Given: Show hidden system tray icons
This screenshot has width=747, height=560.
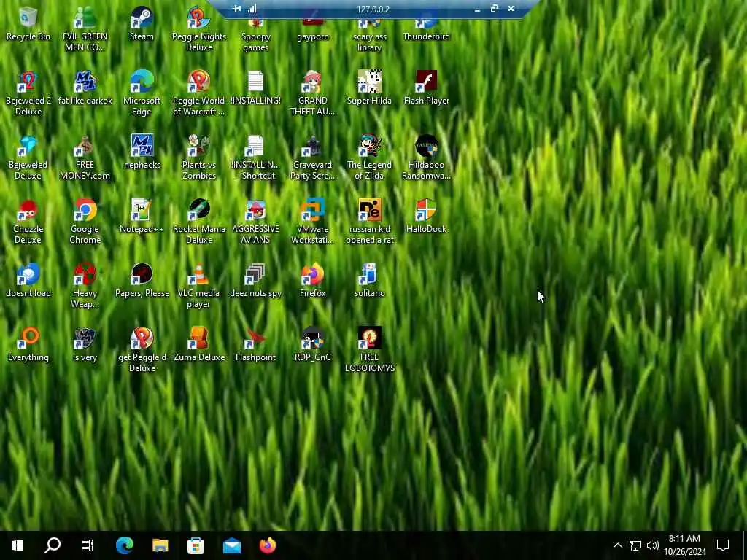Looking at the screenshot, I should point(617,545).
